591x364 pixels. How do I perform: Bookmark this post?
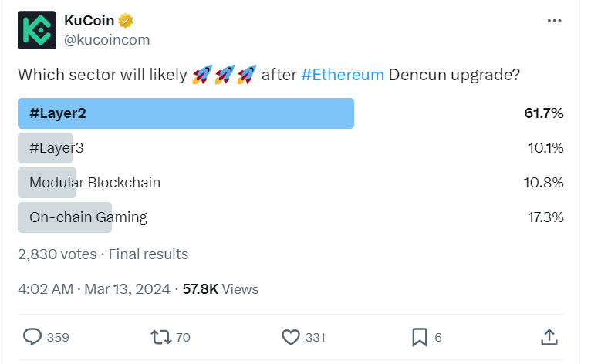click(x=420, y=337)
